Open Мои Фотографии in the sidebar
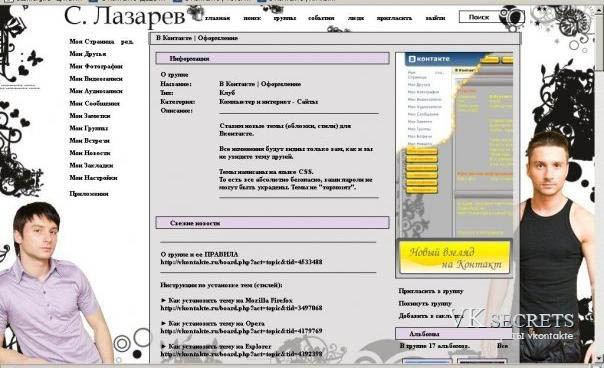Screen dimensions: 604x368 point(96,66)
